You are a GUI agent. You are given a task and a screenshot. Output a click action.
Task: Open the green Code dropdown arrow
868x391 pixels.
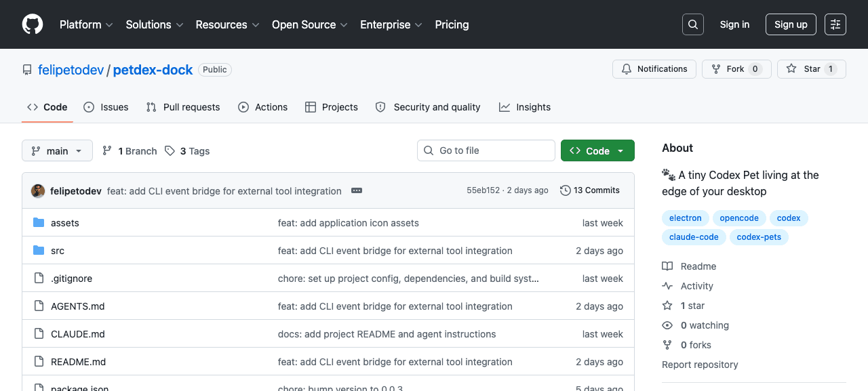(620, 150)
